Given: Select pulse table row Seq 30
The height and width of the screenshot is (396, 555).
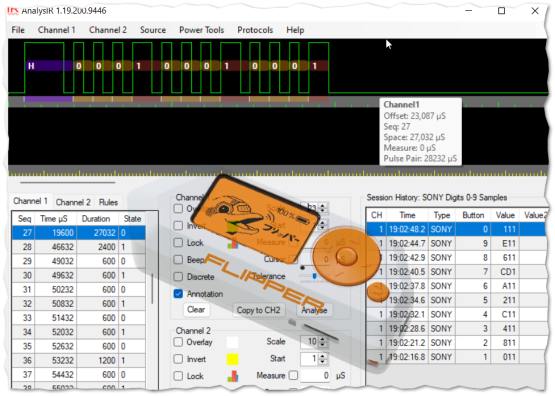Looking at the screenshot, I should (79, 275).
